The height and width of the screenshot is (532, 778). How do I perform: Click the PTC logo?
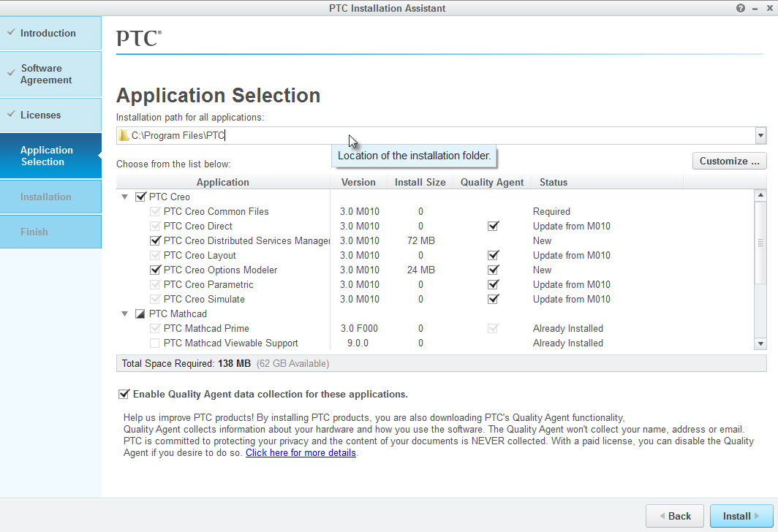click(139, 38)
